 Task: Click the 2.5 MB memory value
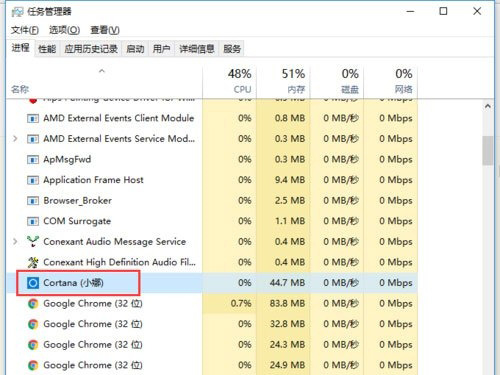[x=290, y=201]
